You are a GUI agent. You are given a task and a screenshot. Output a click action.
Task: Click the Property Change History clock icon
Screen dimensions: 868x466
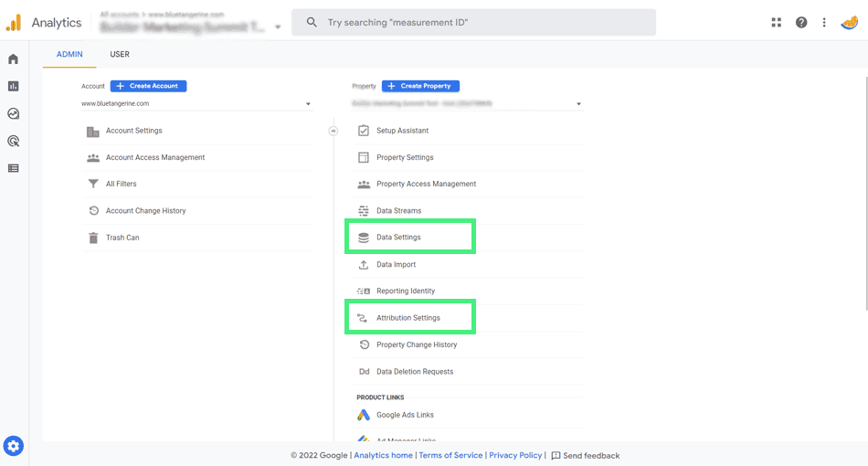[x=364, y=344]
